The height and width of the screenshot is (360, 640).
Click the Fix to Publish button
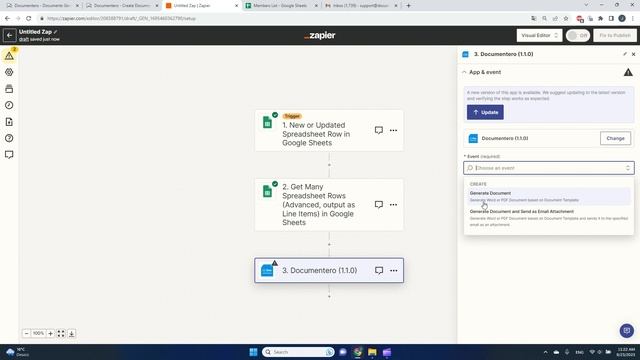[615, 36]
